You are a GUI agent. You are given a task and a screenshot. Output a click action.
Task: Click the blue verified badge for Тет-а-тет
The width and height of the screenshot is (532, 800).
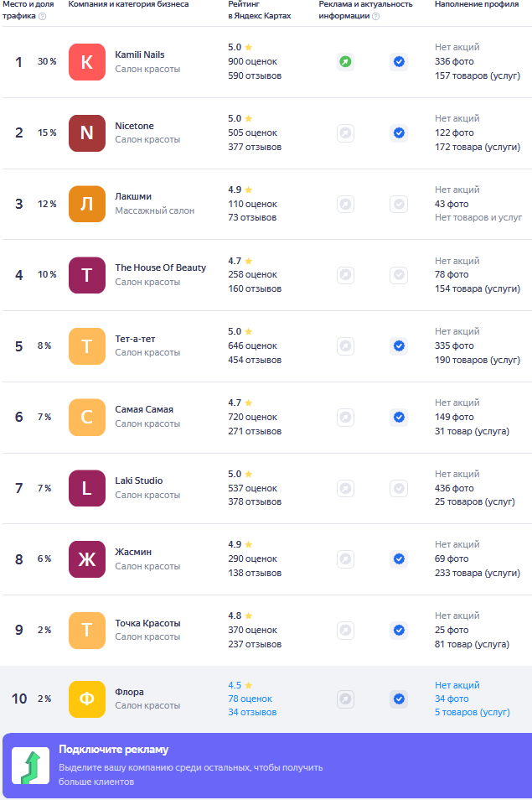(399, 345)
